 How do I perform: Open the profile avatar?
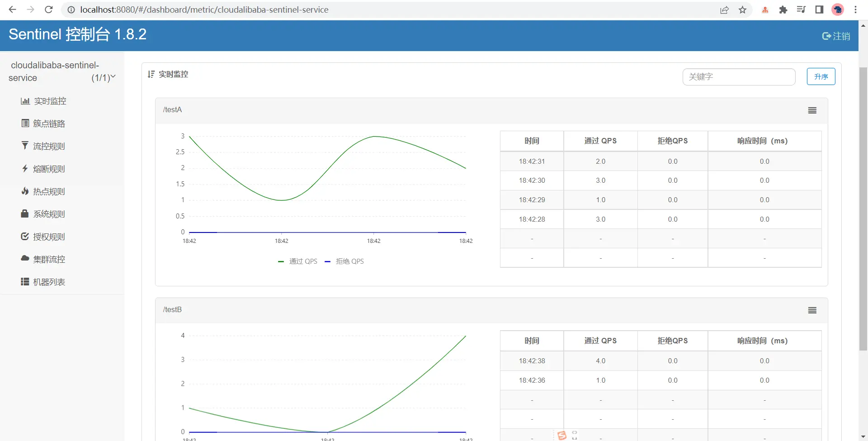pyautogui.click(x=838, y=9)
